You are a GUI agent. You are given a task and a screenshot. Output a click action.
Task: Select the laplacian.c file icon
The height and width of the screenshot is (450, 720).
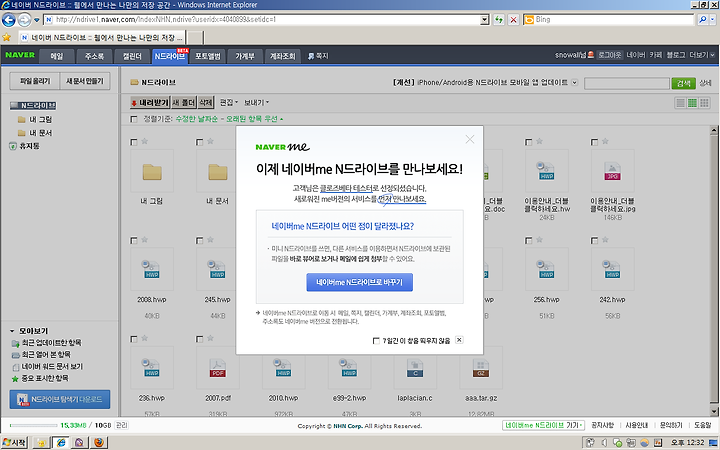415,368
